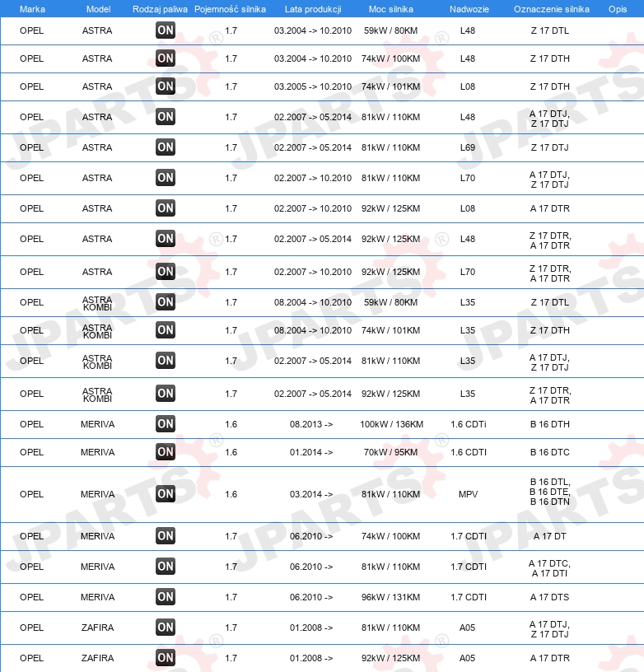Click the L08 body code in the 92kW row
Screen dimensions: 644x672
click(x=468, y=208)
